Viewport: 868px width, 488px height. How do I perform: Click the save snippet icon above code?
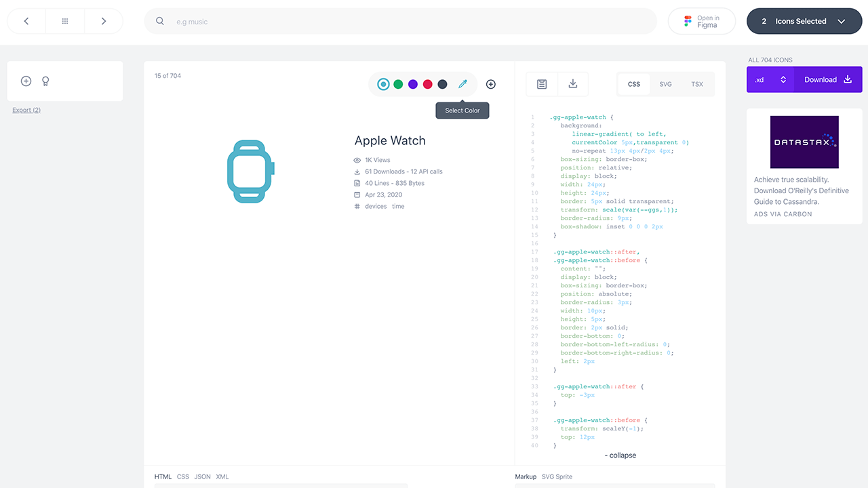[542, 84]
